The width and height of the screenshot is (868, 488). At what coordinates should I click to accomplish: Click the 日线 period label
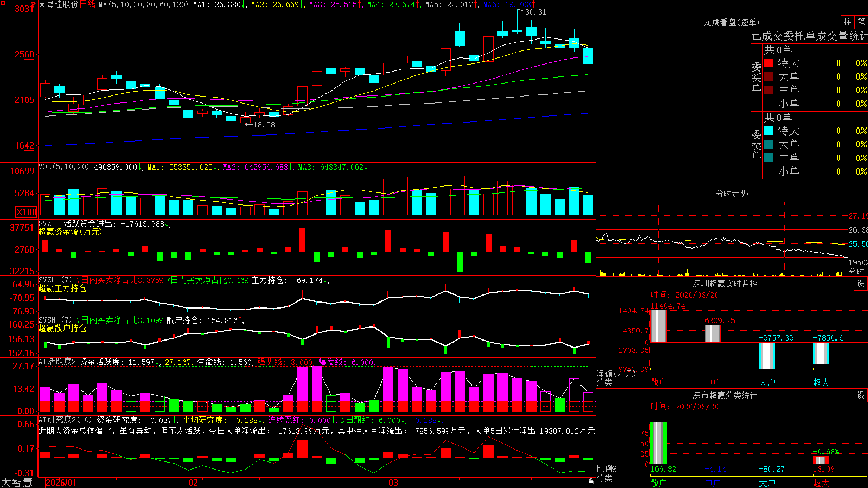point(87,4)
